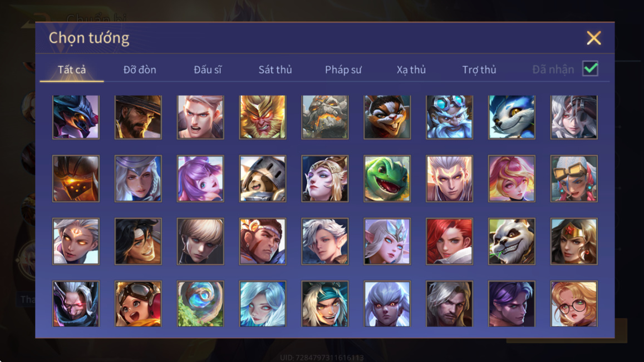Select the red-haired woman hero
The image size is (644, 362).
[449, 241]
